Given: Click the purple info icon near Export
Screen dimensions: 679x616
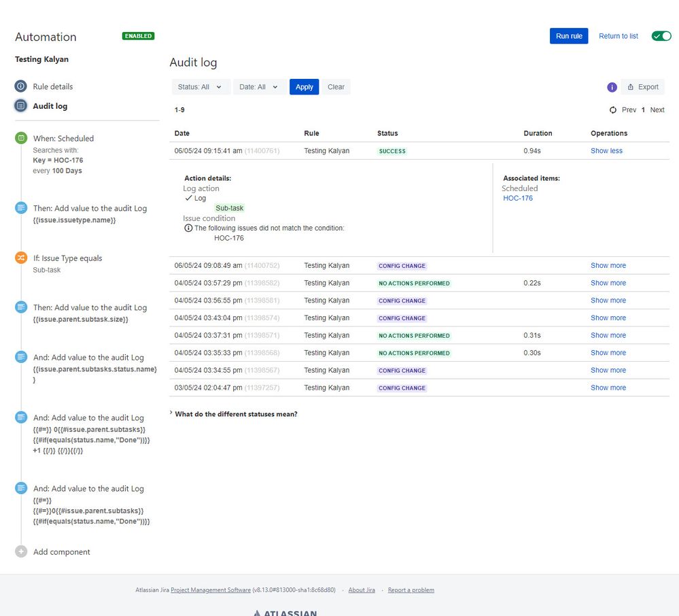Looking at the screenshot, I should [x=612, y=87].
